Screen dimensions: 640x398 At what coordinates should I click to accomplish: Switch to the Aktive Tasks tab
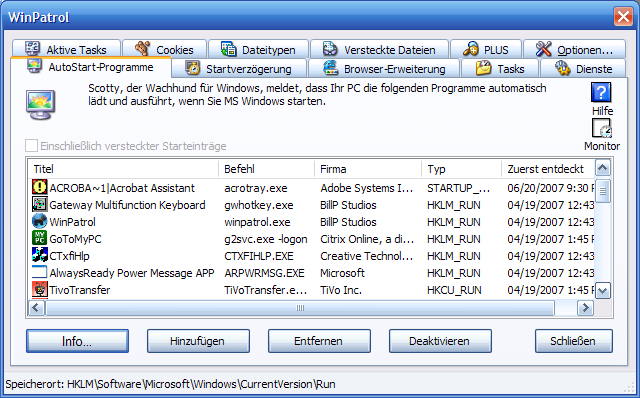pos(66,49)
